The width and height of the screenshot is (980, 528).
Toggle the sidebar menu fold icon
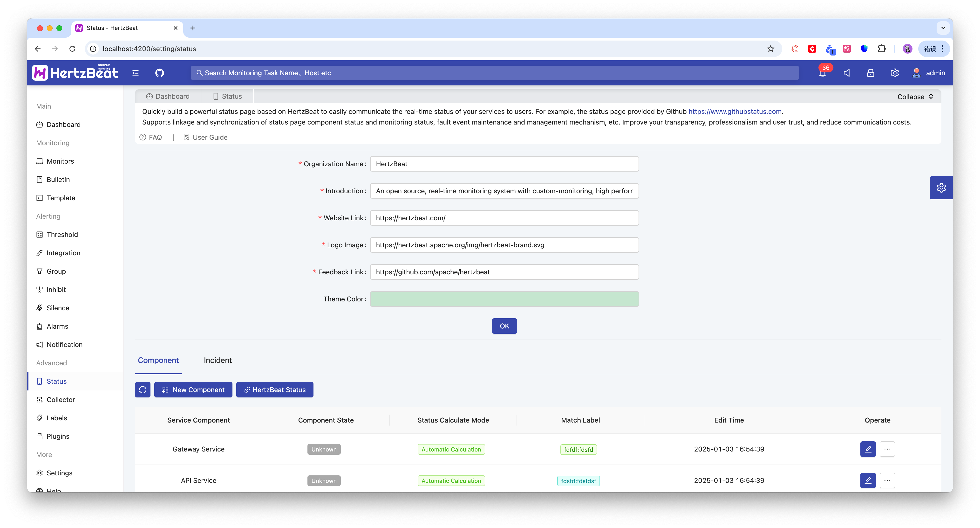[x=136, y=73]
